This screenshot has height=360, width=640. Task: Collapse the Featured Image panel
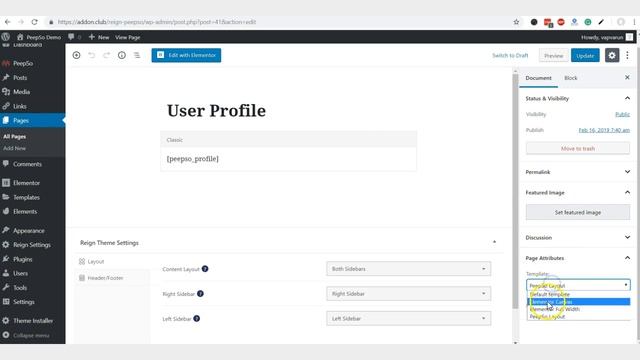click(x=627, y=192)
